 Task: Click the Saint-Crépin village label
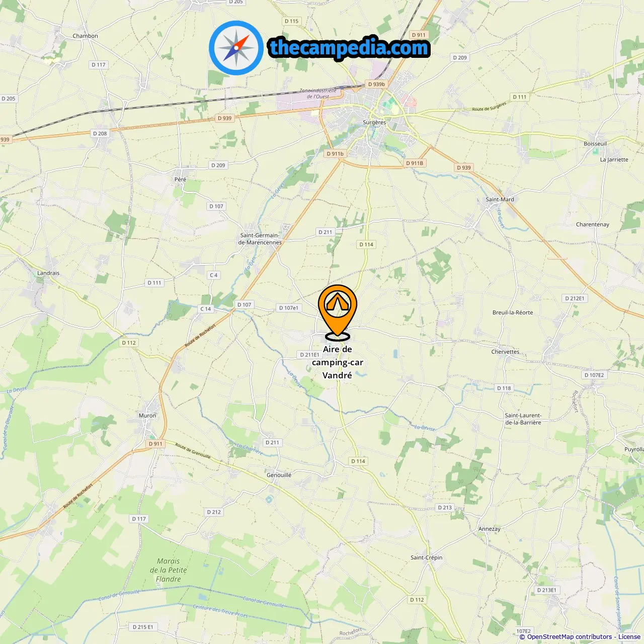pos(427,557)
